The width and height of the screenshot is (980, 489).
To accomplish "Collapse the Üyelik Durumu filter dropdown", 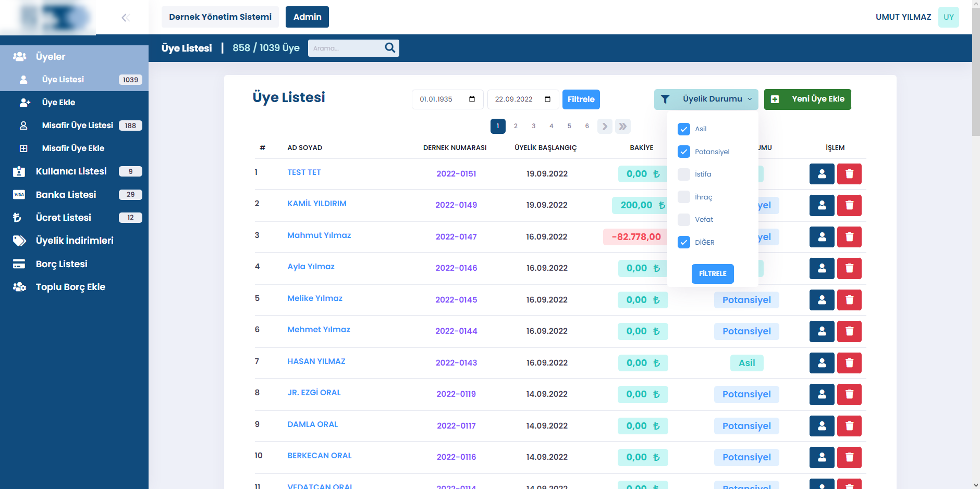I will [706, 99].
